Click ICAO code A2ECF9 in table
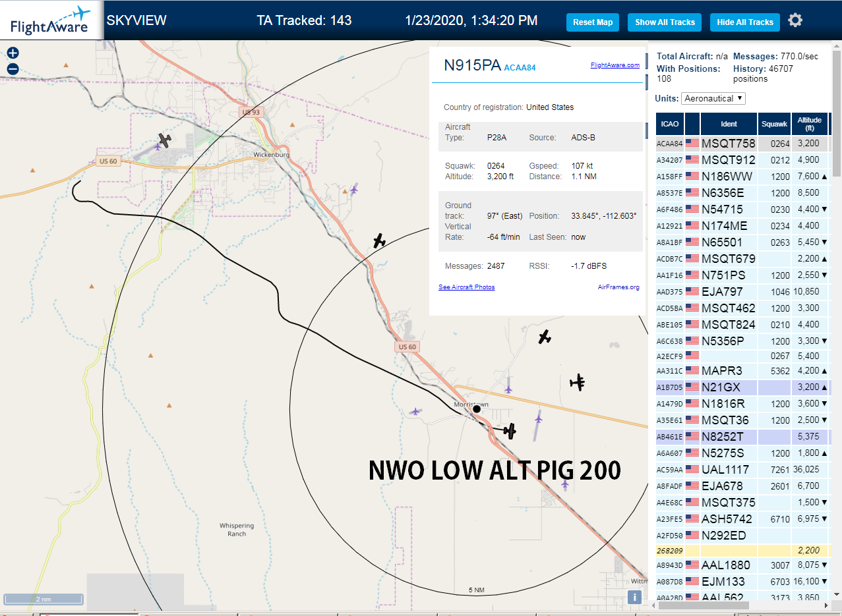 coord(669,357)
